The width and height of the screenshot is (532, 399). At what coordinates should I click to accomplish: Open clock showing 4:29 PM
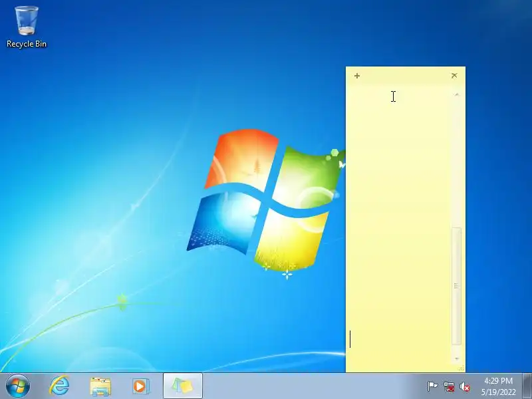click(498, 386)
